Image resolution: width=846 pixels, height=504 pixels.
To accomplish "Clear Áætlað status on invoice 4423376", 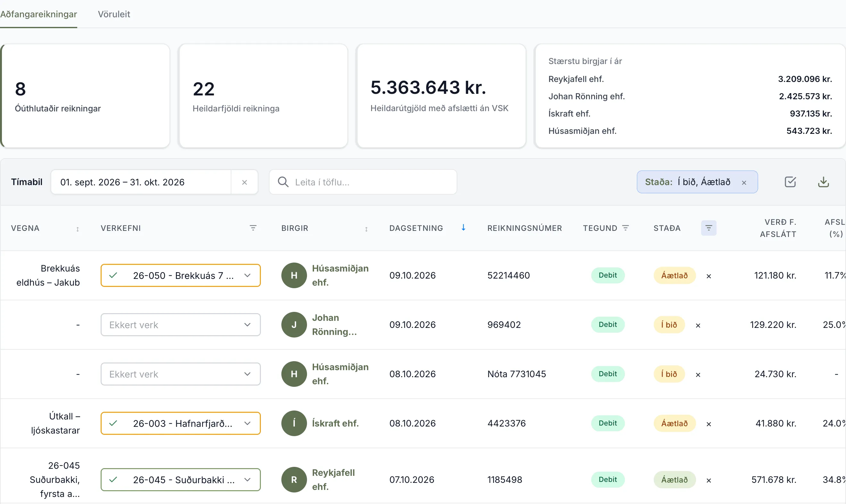I will click(x=709, y=424).
